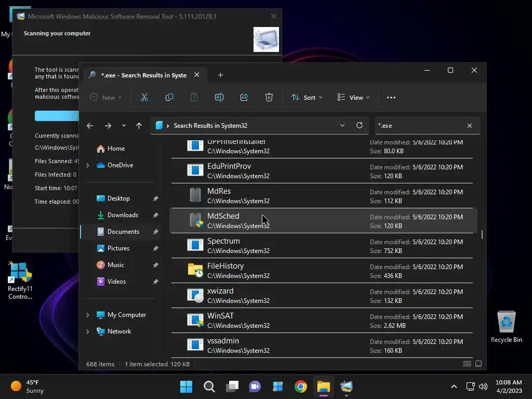532x399 pixels.
Task: Open the Windows Start button
Action: tap(186, 387)
